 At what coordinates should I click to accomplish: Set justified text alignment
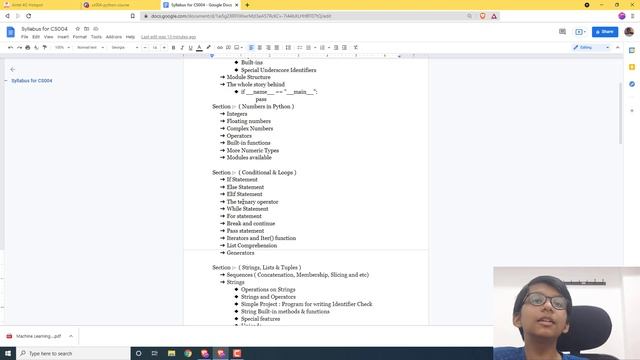[277, 48]
